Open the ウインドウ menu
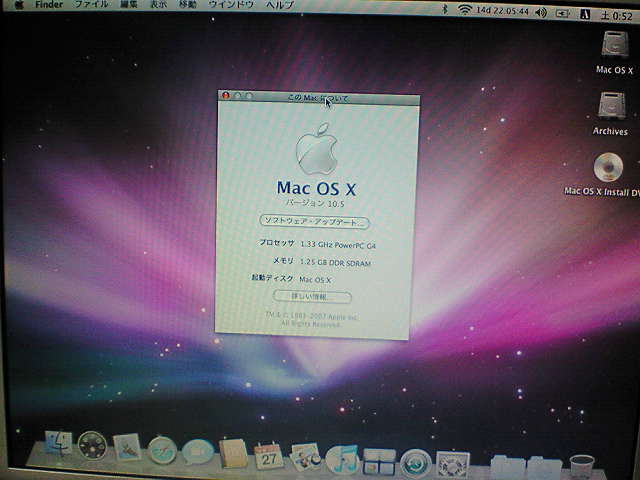This screenshot has height=480, width=640. 231,4
